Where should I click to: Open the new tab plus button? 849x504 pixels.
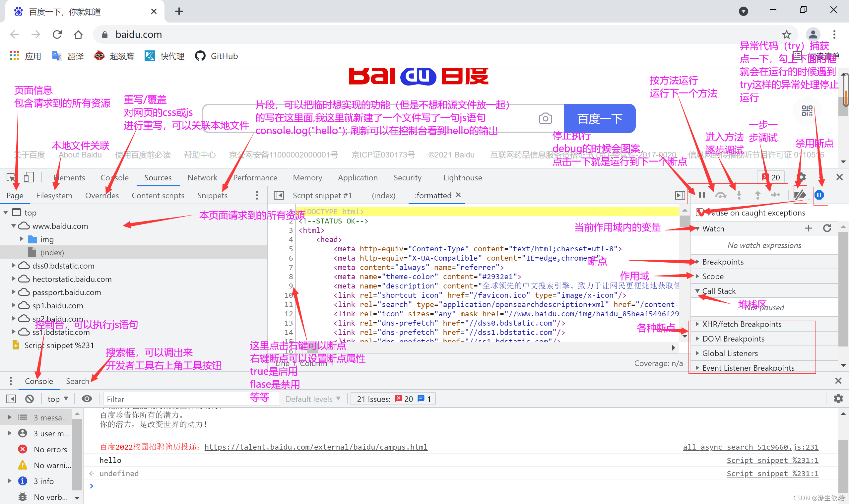[x=179, y=12]
